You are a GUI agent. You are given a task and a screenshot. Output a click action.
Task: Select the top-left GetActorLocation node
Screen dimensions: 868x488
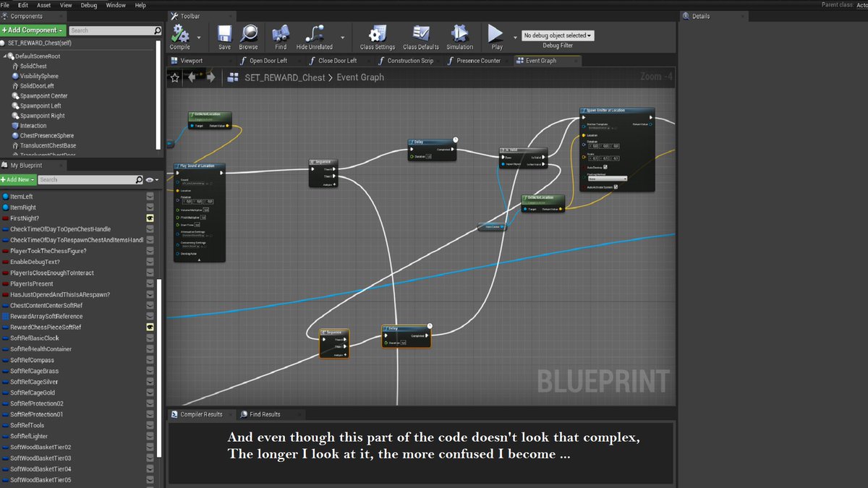(x=209, y=120)
